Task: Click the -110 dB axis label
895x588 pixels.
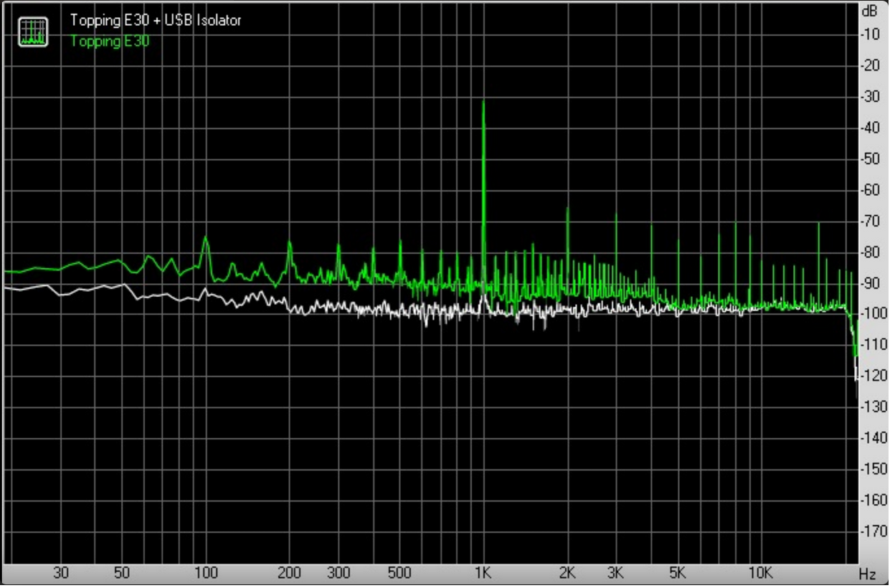Action: (873, 345)
